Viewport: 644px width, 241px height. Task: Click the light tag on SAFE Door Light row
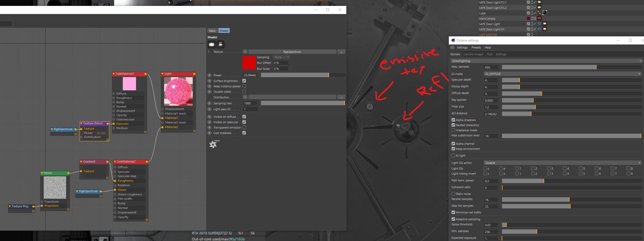545,24
